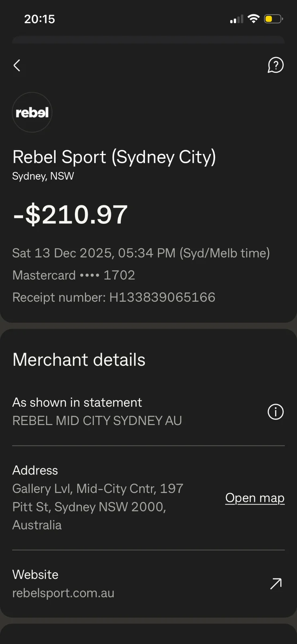
Task: Tap the Wi-Fi status icon
Action: point(253,19)
